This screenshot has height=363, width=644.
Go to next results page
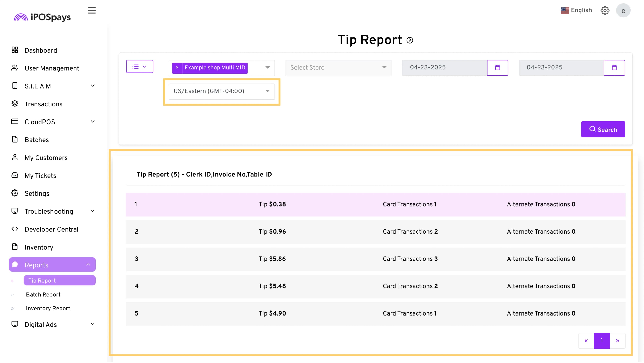click(617, 341)
